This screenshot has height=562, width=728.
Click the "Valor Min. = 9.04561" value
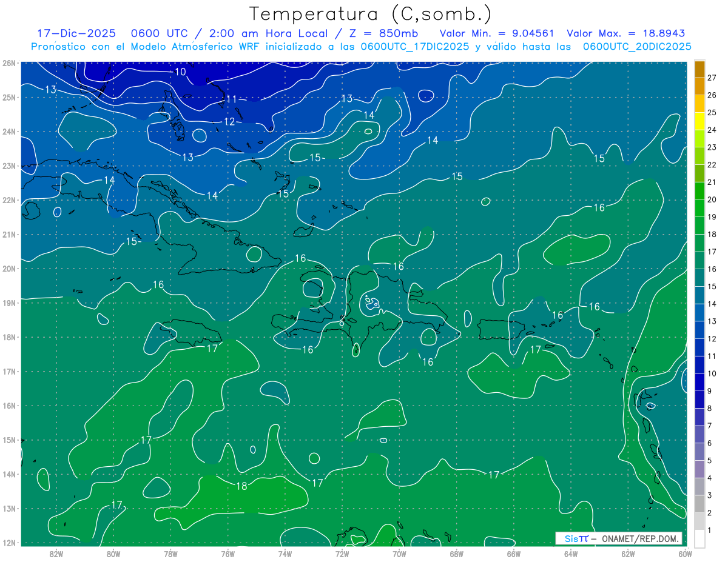497,33
